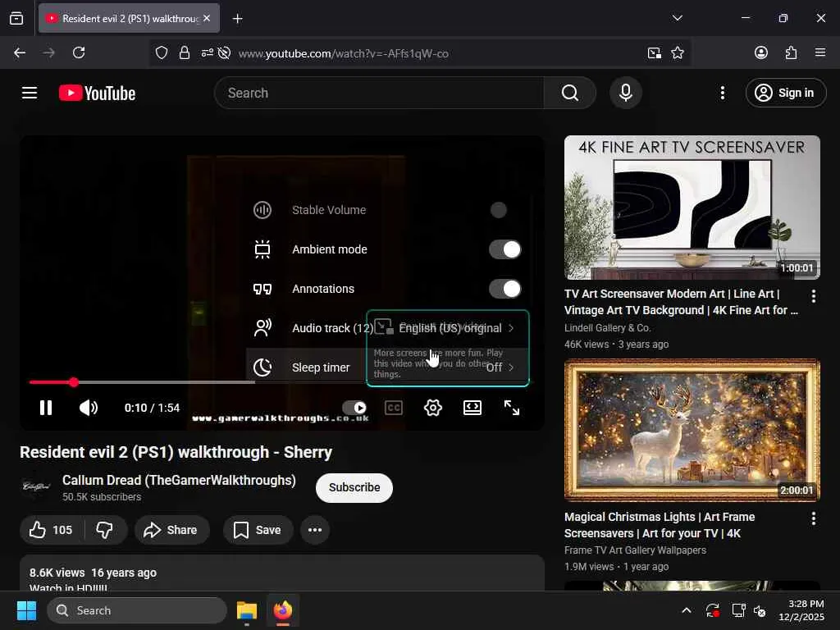
Task: Go back in browser
Action: [x=20, y=52]
